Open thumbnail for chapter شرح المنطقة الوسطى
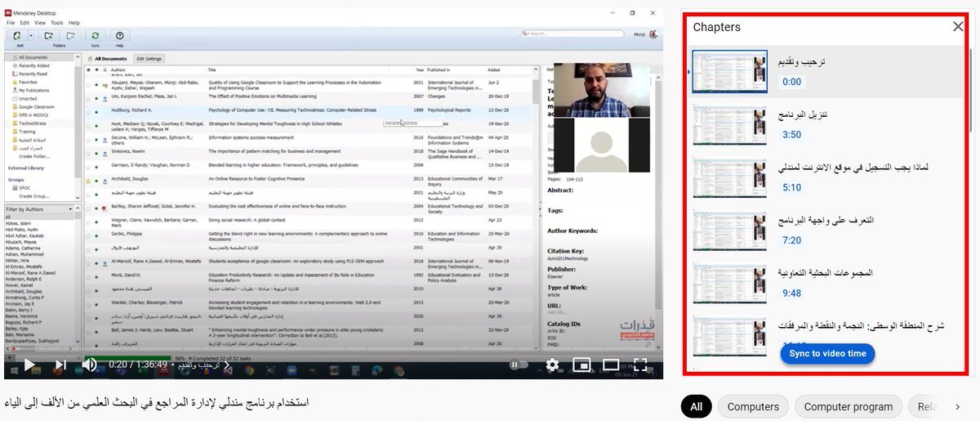Viewport: 980px width, 421px height. [730, 336]
